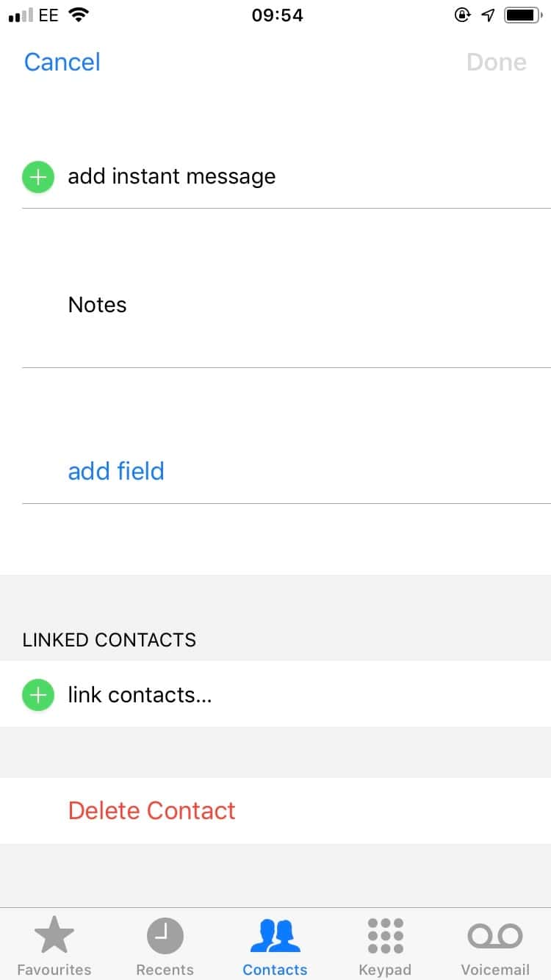
Task: Cancel editing the contact
Action: (x=62, y=62)
